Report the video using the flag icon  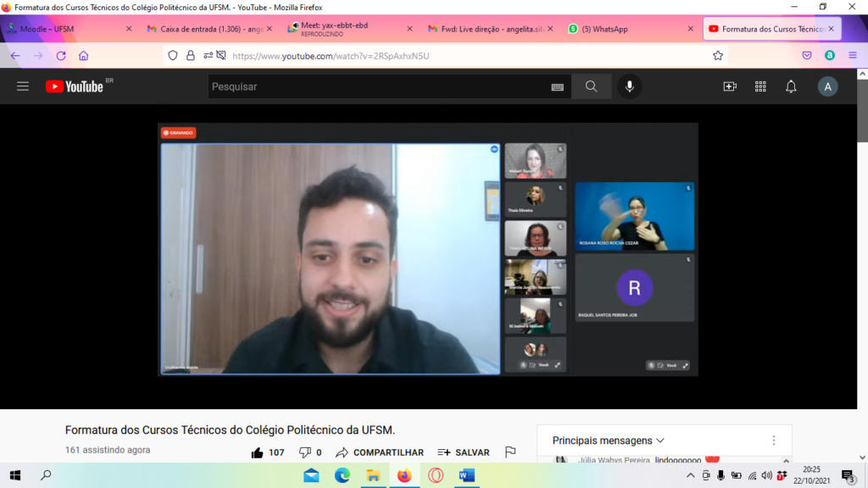(x=510, y=452)
